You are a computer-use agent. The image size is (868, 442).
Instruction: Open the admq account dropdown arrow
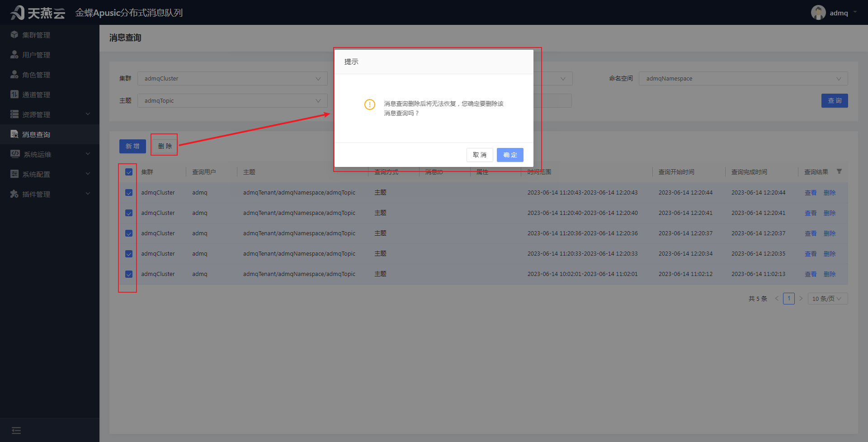point(855,12)
